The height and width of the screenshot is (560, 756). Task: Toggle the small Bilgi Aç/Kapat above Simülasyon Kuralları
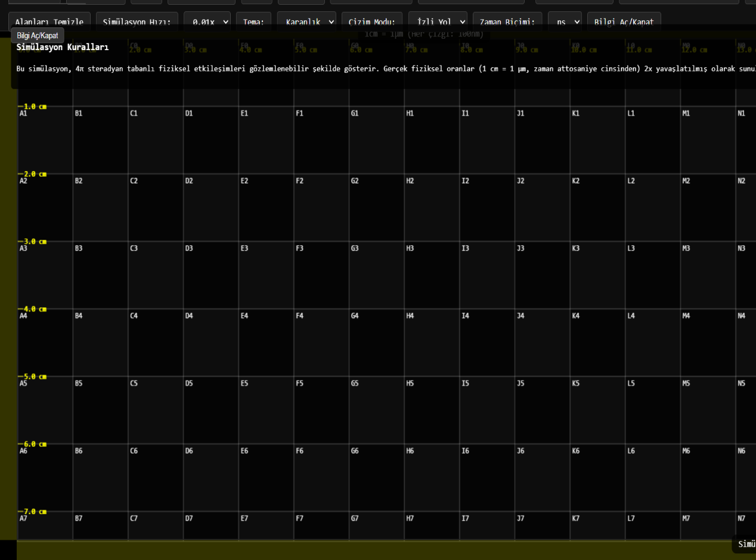(x=38, y=36)
